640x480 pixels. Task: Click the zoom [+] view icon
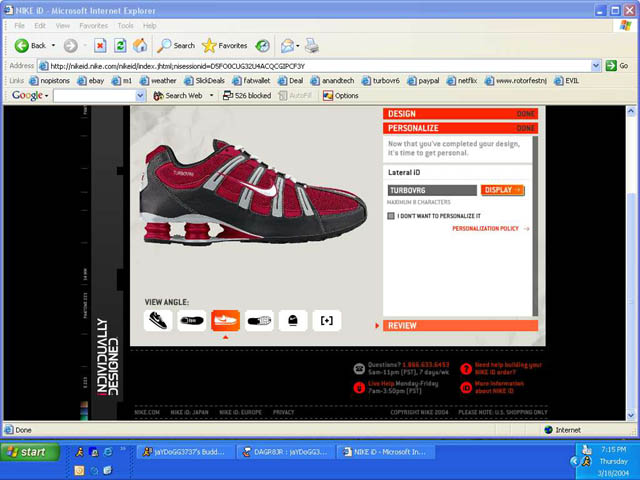click(x=326, y=320)
